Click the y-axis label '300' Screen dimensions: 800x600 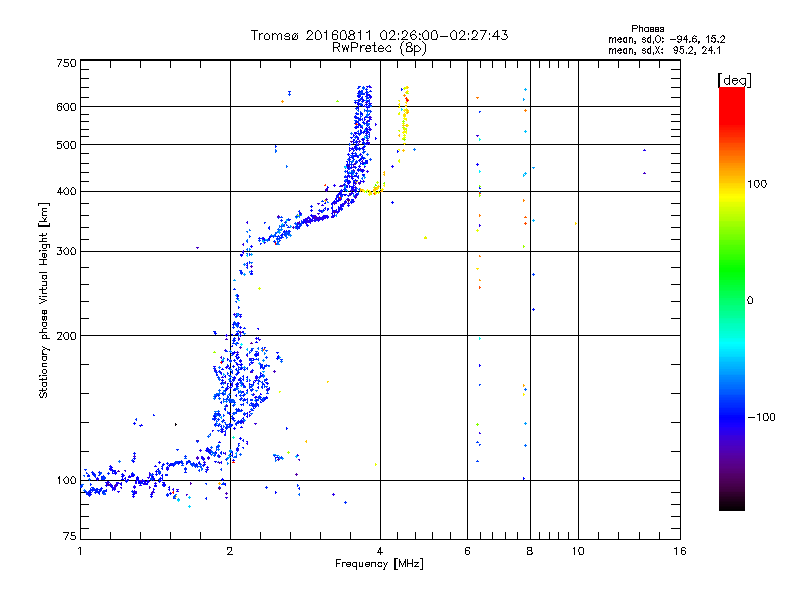point(66,251)
